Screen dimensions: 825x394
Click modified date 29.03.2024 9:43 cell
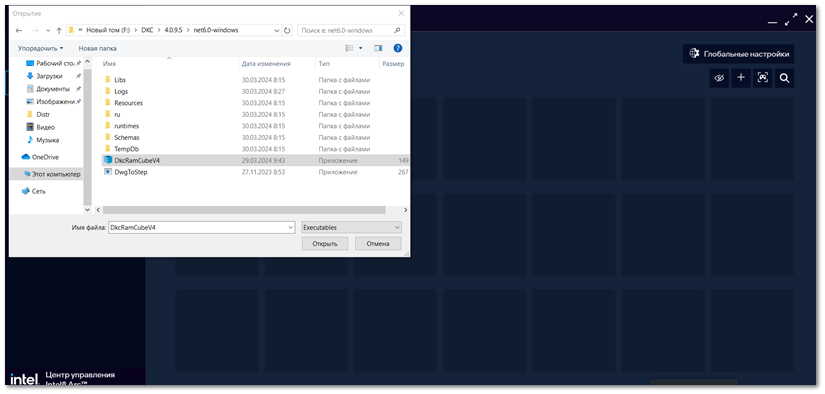coord(263,160)
